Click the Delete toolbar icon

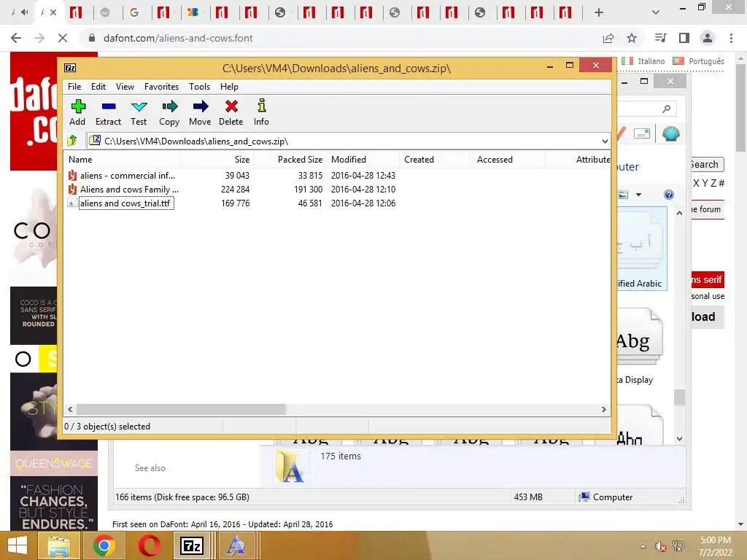coord(231,112)
